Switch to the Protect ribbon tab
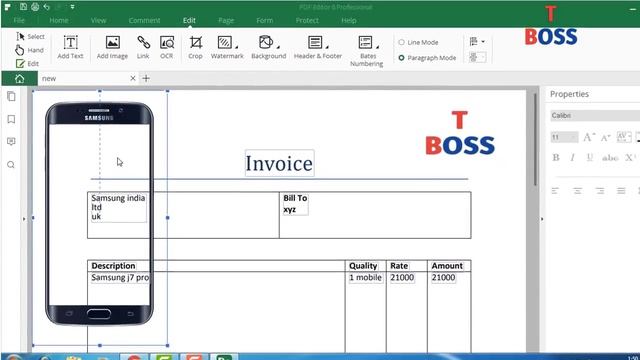This screenshot has width=640, height=360. pyautogui.click(x=307, y=20)
